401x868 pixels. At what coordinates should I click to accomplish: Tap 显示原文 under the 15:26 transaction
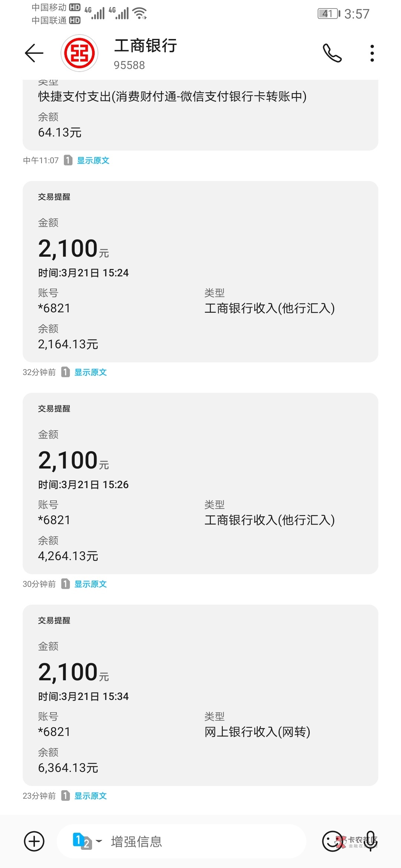point(91,584)
